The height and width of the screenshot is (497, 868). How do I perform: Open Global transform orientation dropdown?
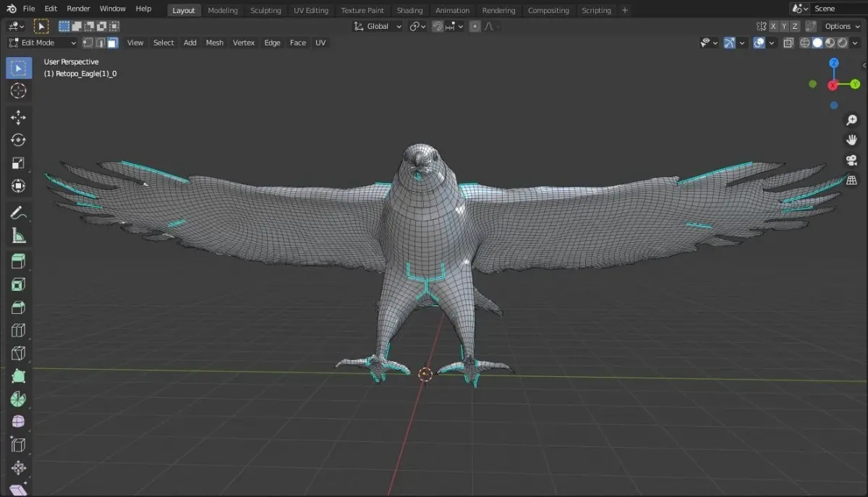coord(378,26)
